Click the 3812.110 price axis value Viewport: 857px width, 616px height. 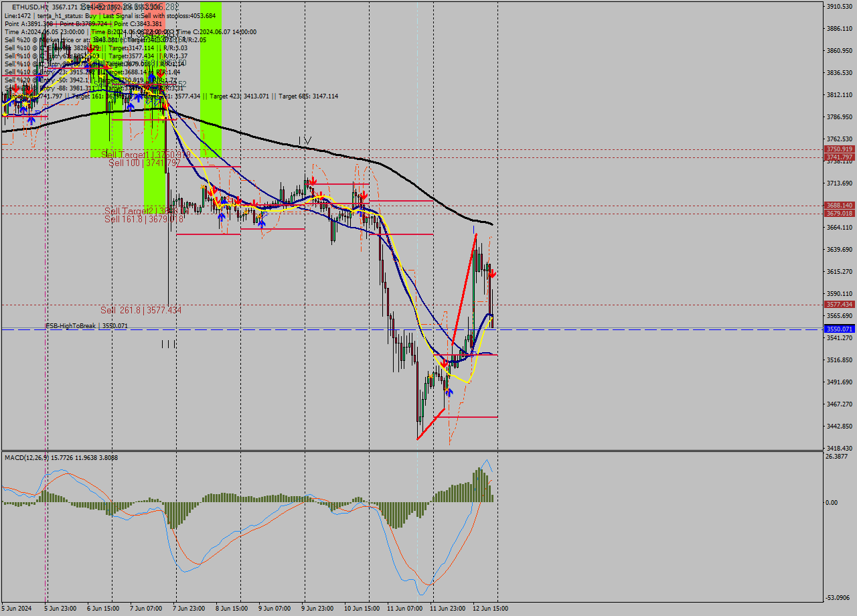point(840,95)
